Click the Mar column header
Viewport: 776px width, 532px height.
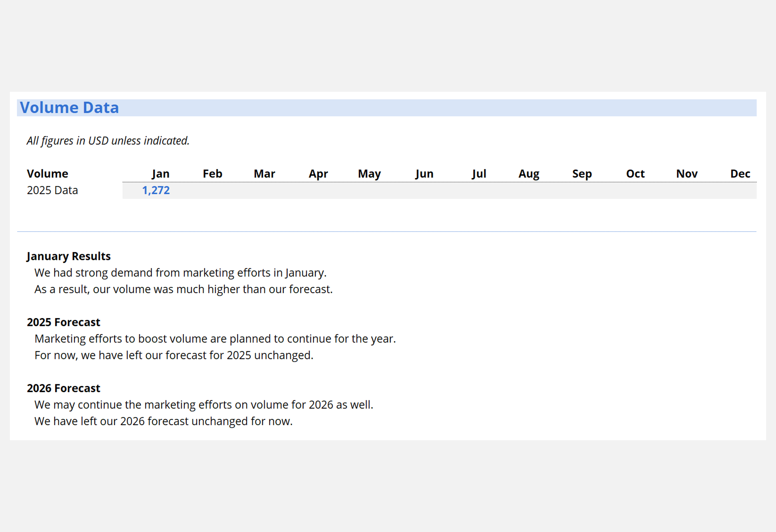point(264,174)
